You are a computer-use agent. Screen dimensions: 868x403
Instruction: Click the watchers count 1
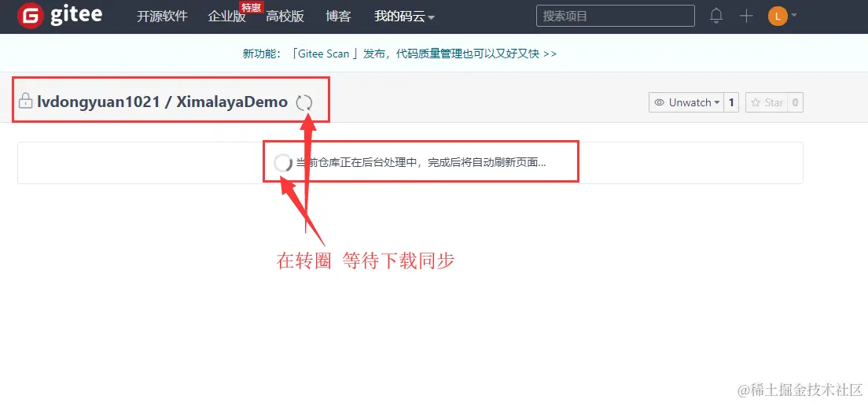[x=731, y=102]
